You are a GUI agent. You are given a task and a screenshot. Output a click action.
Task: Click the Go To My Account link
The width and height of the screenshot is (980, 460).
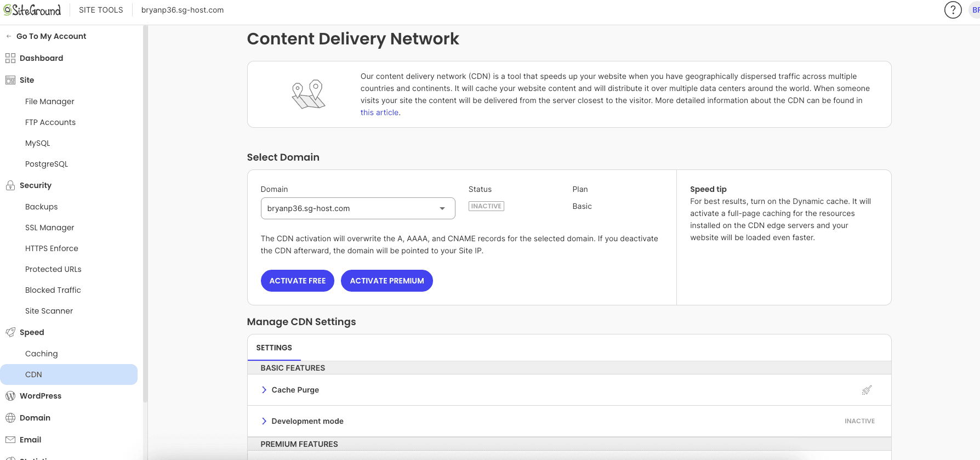tap(52, 36)
